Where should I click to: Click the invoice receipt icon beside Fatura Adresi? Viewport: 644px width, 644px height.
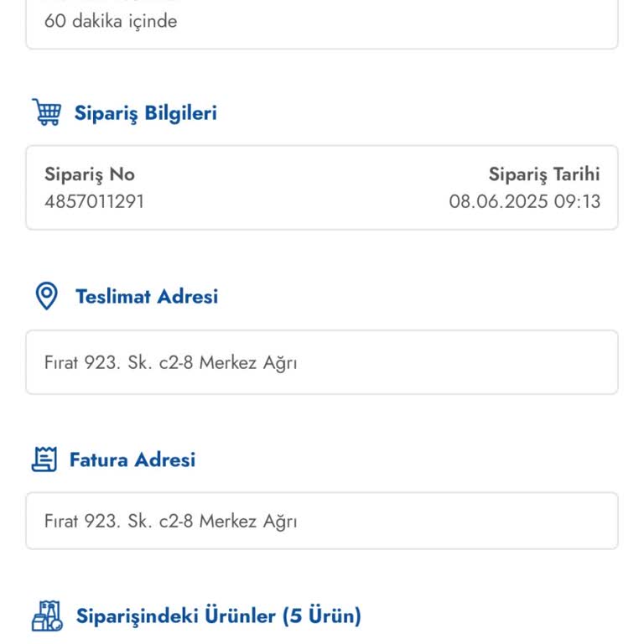[44, 460]
